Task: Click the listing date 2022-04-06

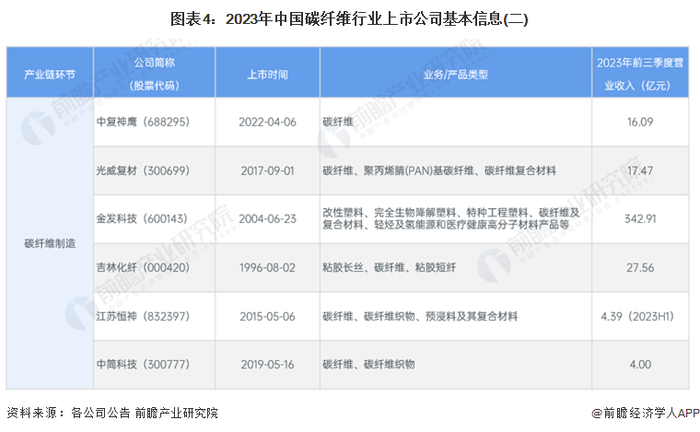Action: [x=267, y=122]
